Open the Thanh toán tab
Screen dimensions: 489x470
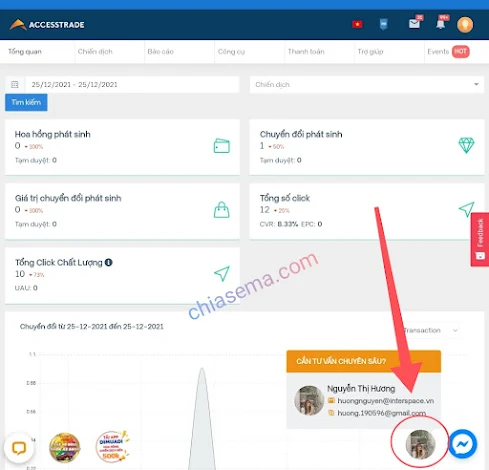[306, 52]
